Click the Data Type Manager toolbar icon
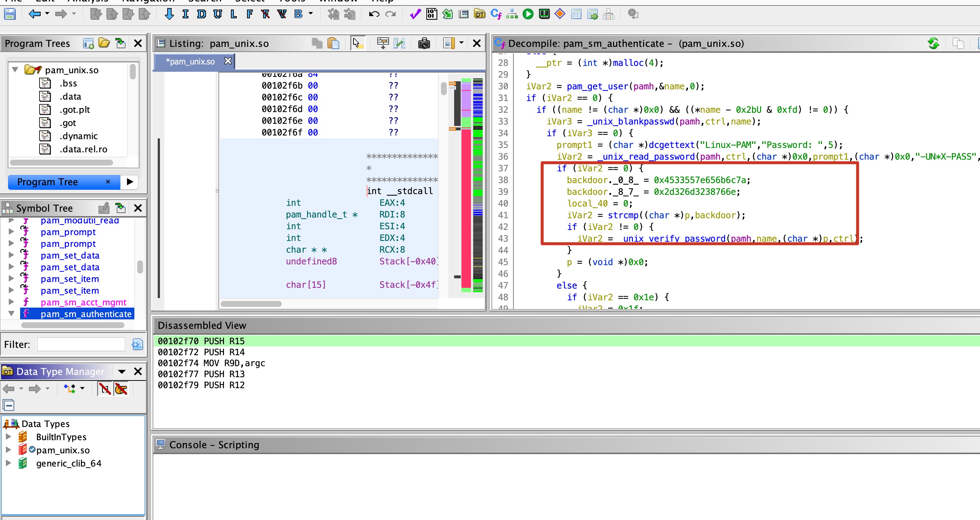 tap(480, 14)
